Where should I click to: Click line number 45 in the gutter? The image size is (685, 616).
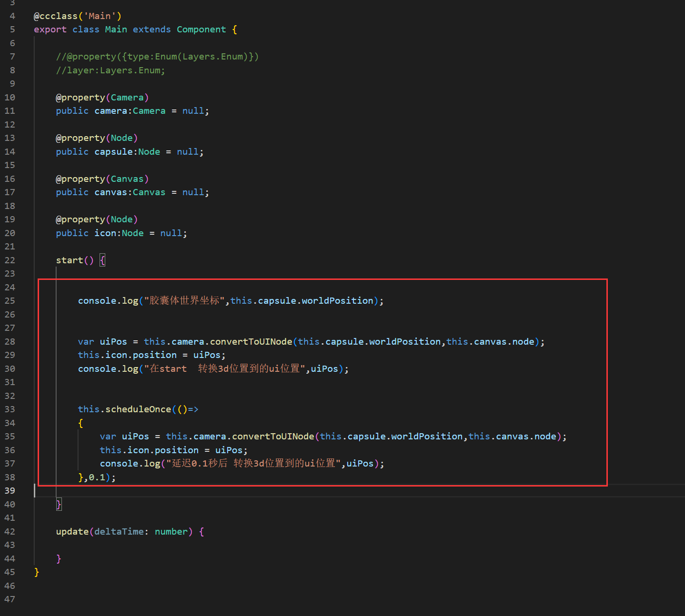[x=10, y=572]
